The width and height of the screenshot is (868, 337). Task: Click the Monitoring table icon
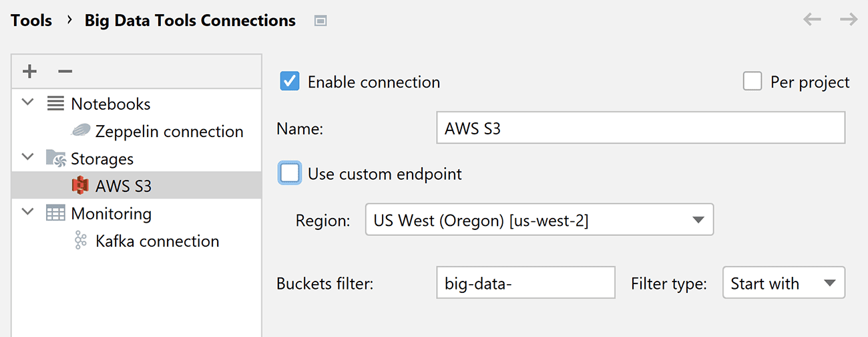point(56,213)
